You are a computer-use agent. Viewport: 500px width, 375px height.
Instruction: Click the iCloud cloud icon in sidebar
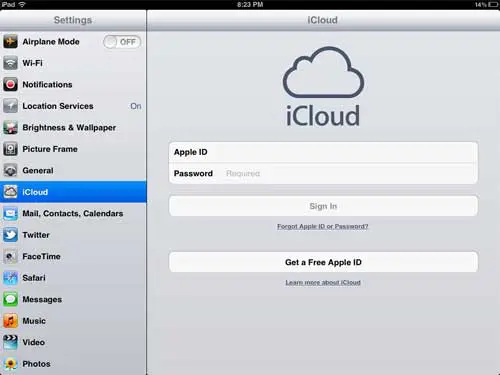coord(10,192)
